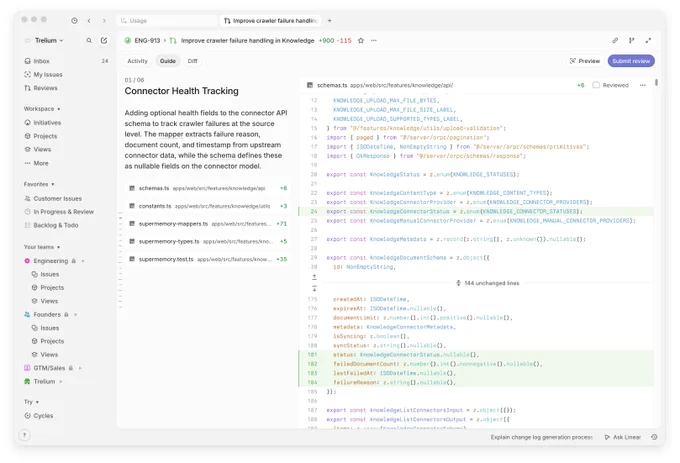This screenshot has height=463, width=680.
Task: Add a new tab with plus icon
Action: click(330, 20)
